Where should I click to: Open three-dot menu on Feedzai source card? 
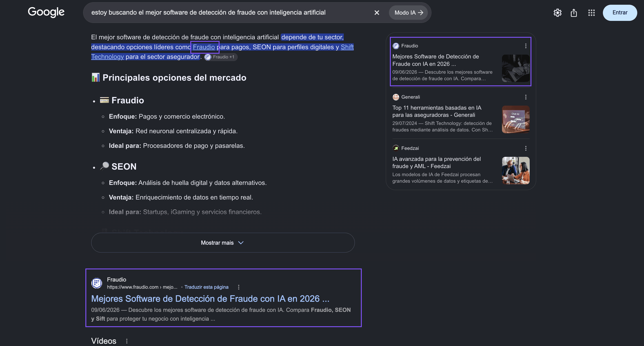[x=526, y=148]
